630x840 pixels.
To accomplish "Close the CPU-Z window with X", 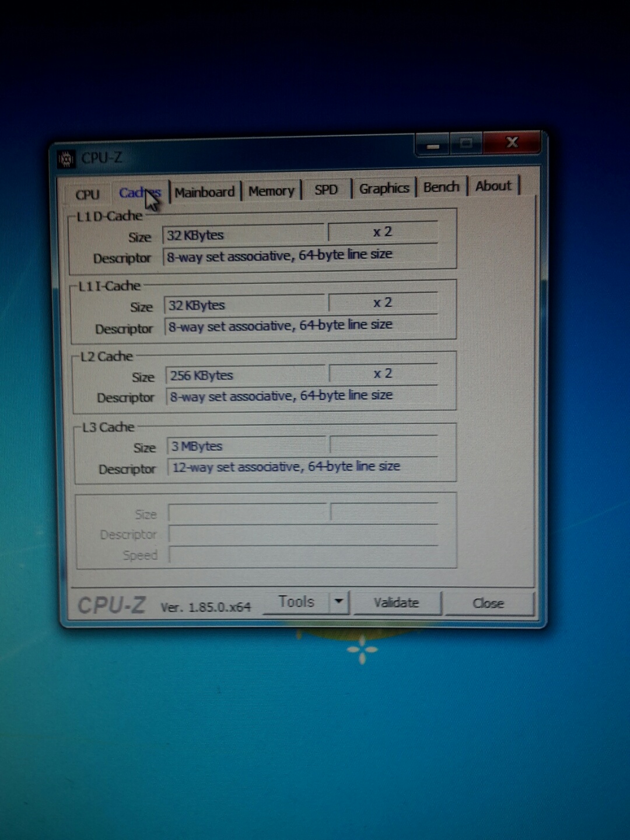I will [512, 142].
